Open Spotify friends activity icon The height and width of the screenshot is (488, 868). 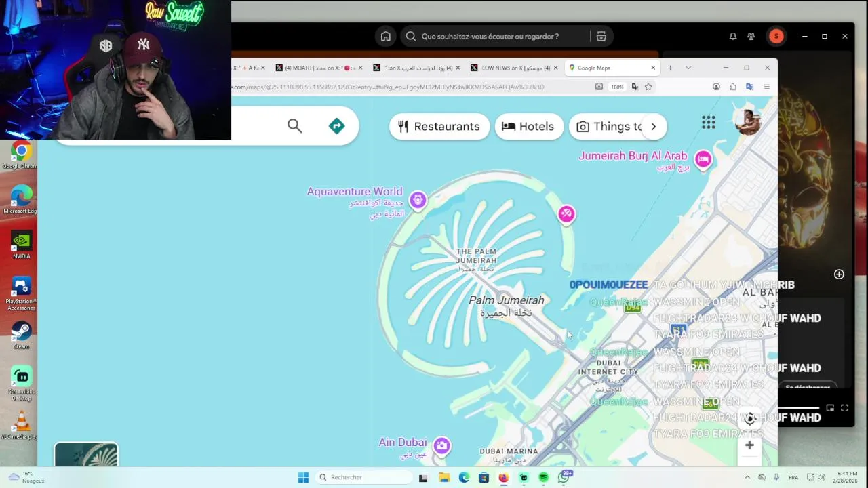click(x=751, y=37)
